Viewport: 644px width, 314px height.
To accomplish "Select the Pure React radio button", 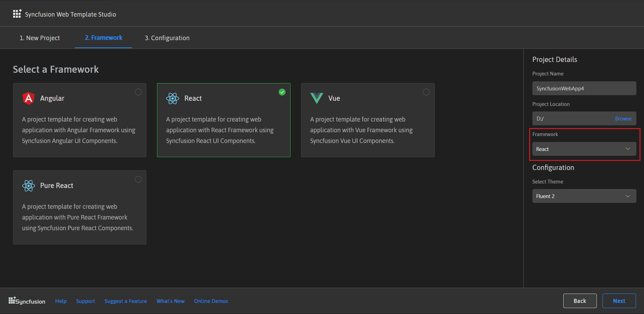I will [x=138, y=179].
